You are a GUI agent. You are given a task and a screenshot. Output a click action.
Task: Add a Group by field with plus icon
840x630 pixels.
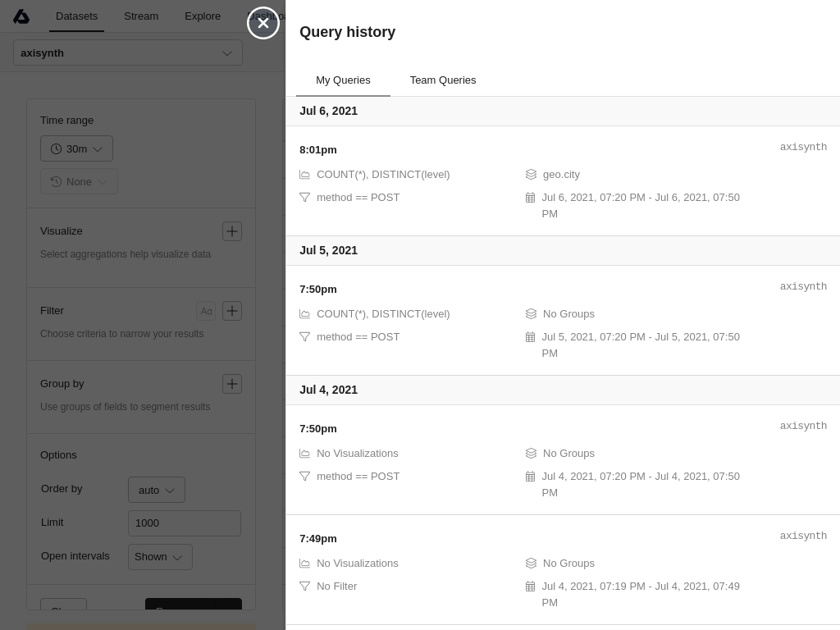coord(232,384)
